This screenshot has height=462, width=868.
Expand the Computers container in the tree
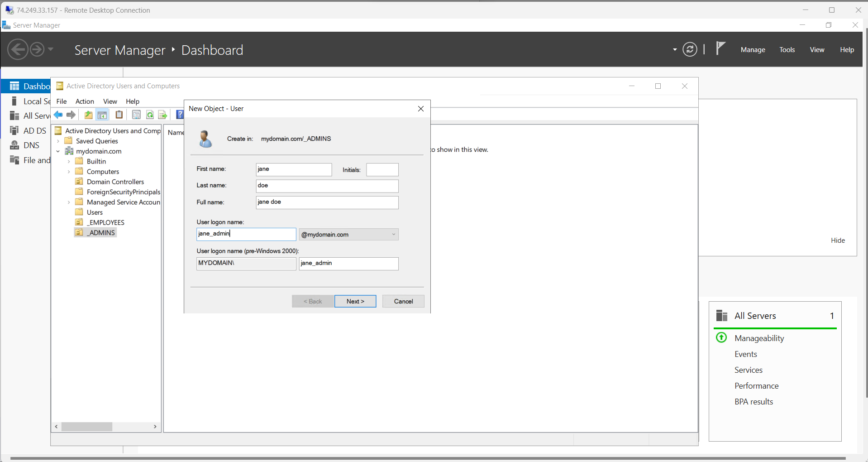69,171
